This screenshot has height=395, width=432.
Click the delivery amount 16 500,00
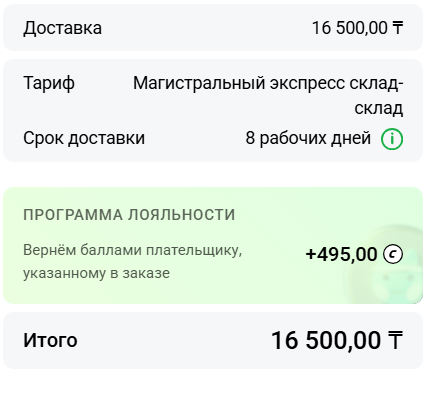[x=350, y=28]
